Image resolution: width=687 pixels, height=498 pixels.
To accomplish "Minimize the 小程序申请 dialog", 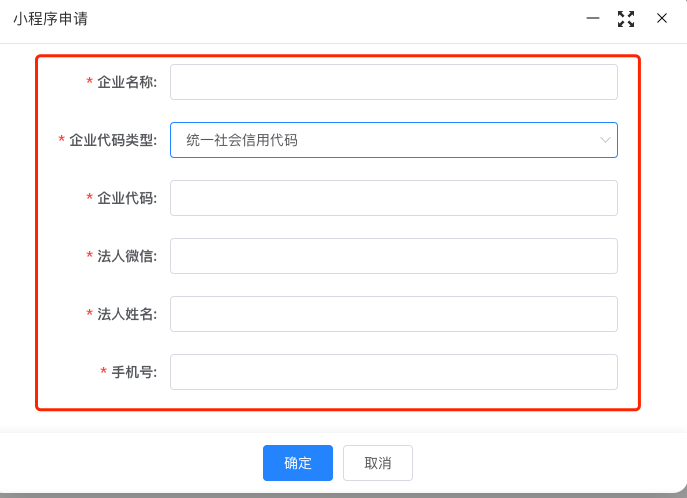I will pyautogui.click(x=593, y=18).
